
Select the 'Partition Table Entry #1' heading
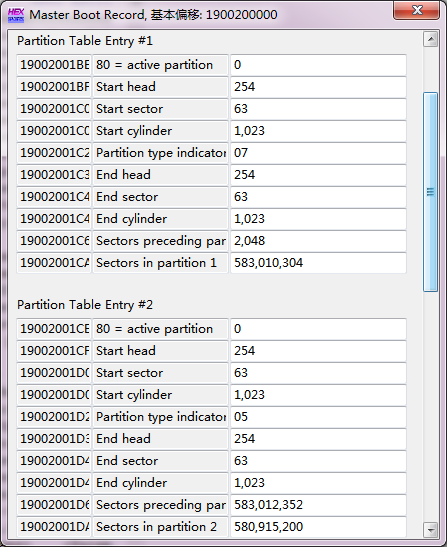[85, 41]
